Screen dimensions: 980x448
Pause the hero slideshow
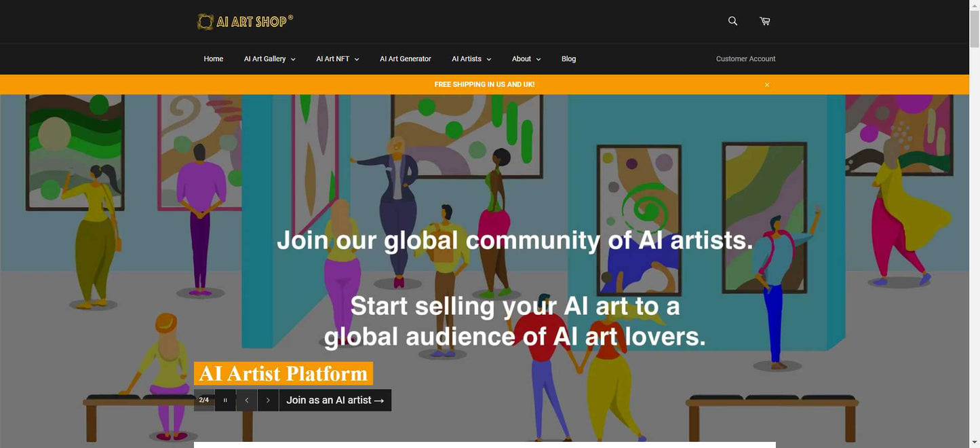pyautogui.click(x=225, y=400)
